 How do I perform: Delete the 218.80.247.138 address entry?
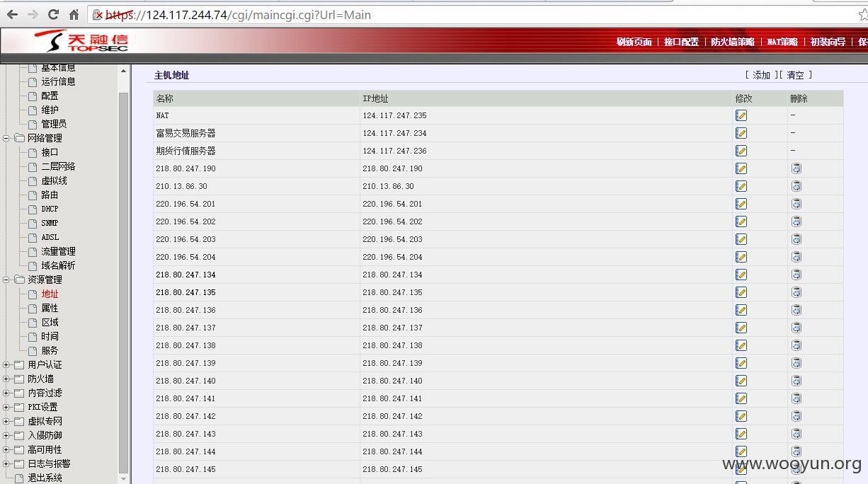pyautogui.click(x=796, y=345)
